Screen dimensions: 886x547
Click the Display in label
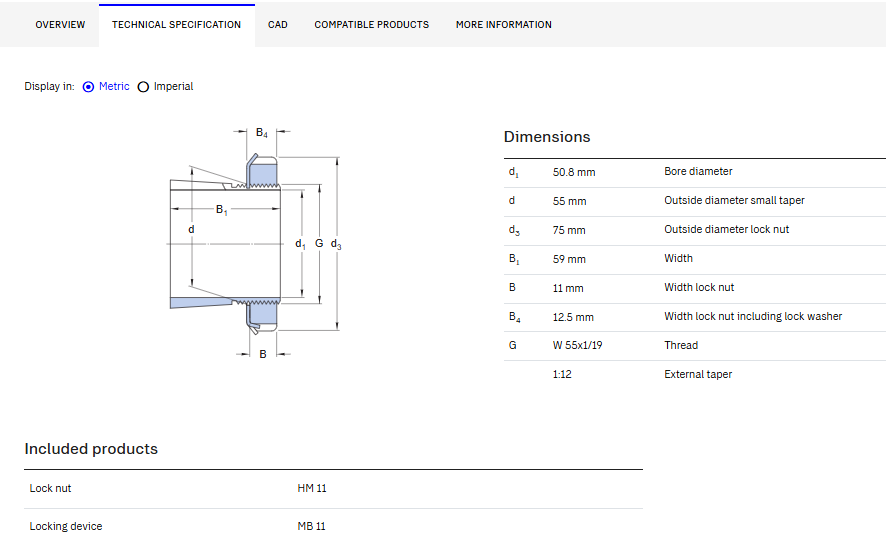pos(49,86)
